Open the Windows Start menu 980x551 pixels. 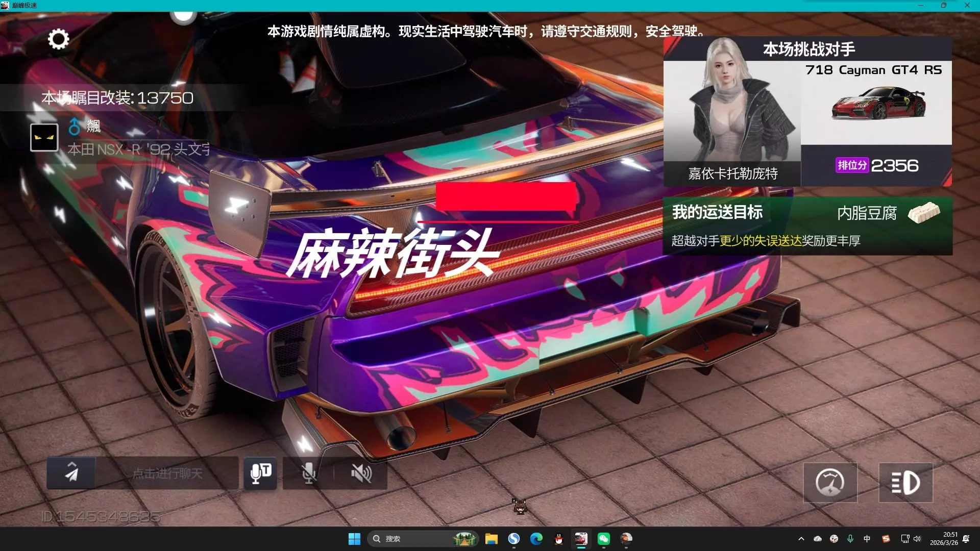tap(354, 539)
